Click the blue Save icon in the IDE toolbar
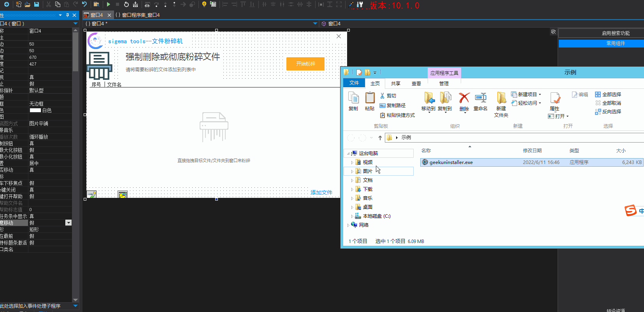The height and width of the screenshot is (312, 644). (37, 4)
